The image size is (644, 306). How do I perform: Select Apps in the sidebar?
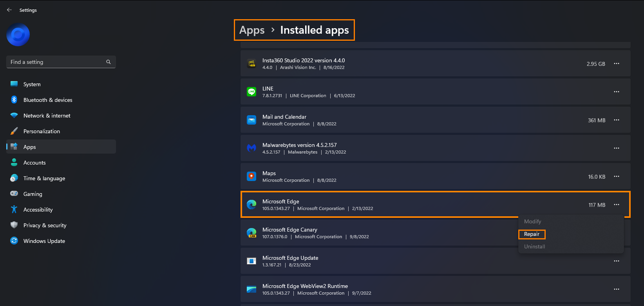(61, 147)
